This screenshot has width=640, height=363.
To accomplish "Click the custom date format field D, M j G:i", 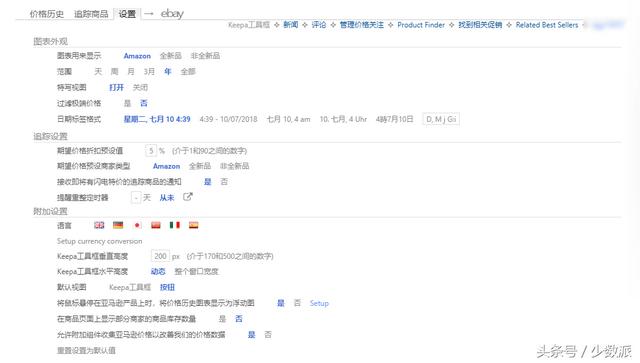I will pyautogui.click(x=441, y=119).
